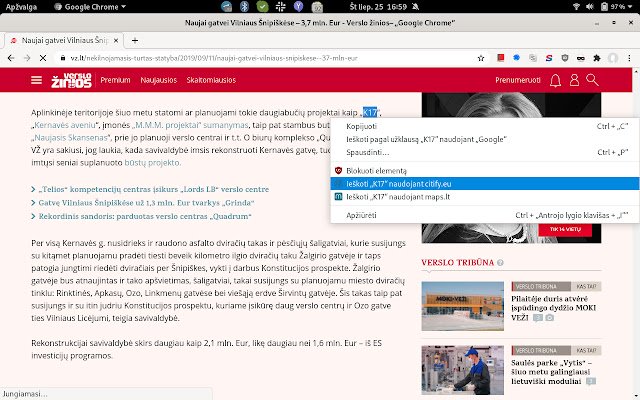This screenshot has width=640, height=400.
Task: Click the browser forward arrow
Action: [x=27, y=58]
